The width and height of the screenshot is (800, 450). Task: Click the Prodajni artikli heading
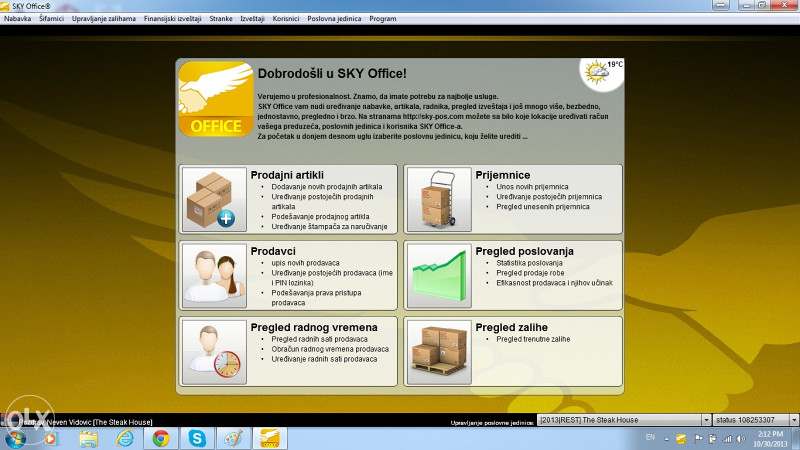tap(287, 175)
